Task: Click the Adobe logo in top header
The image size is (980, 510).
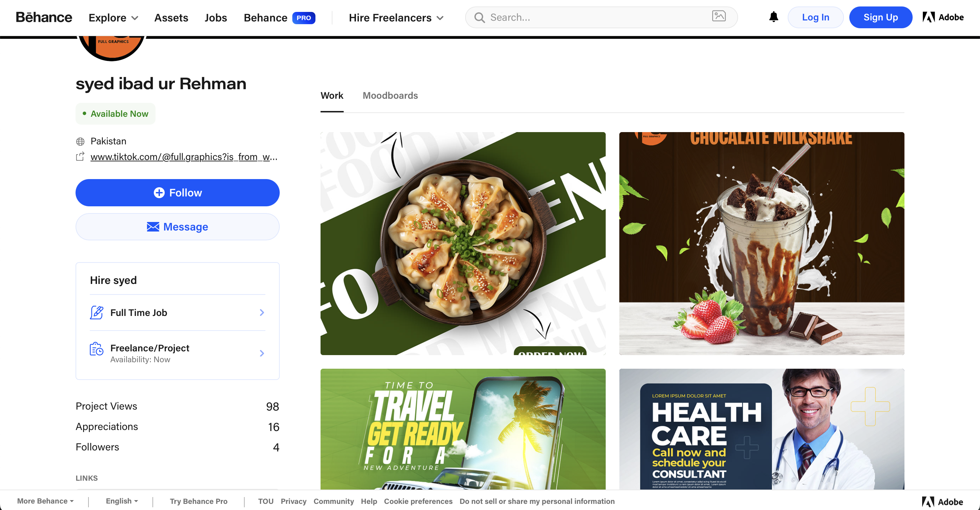Action: click(943, 17)
